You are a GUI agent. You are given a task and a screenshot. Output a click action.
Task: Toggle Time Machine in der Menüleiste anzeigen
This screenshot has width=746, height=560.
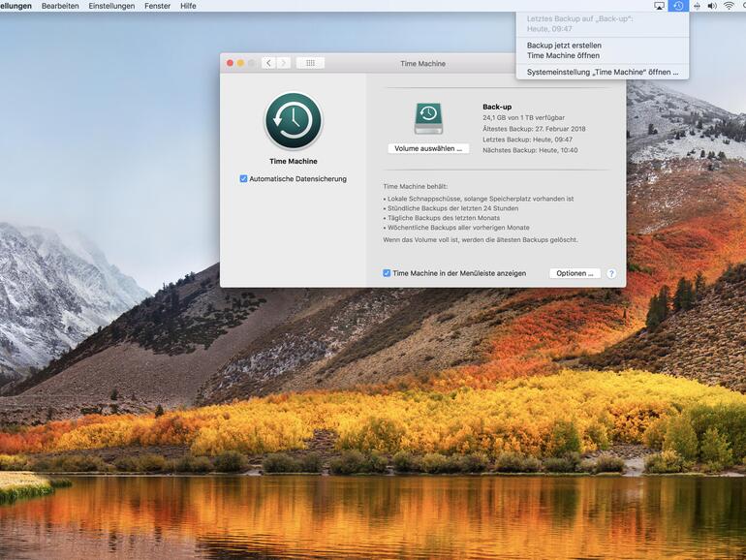point(387,273)
